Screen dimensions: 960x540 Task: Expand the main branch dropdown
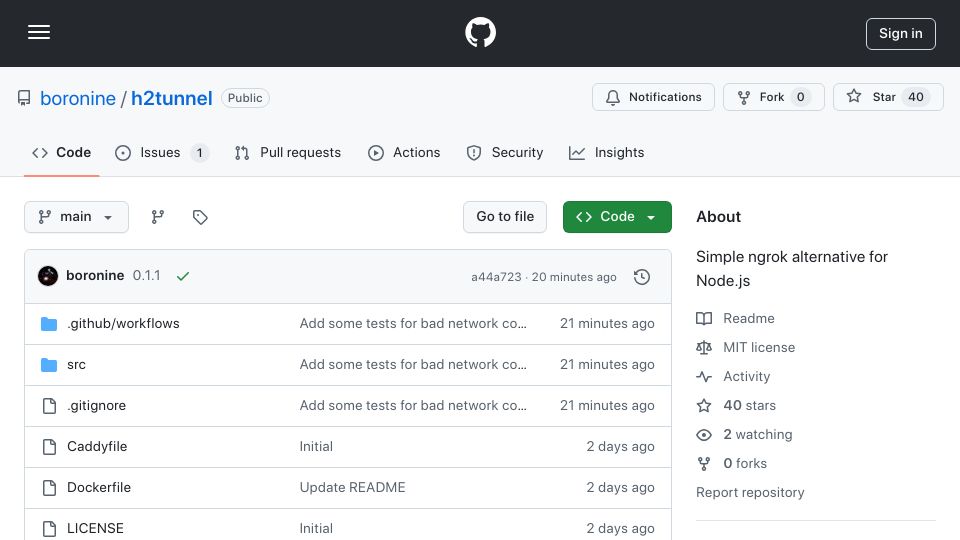tap(76, 217)
